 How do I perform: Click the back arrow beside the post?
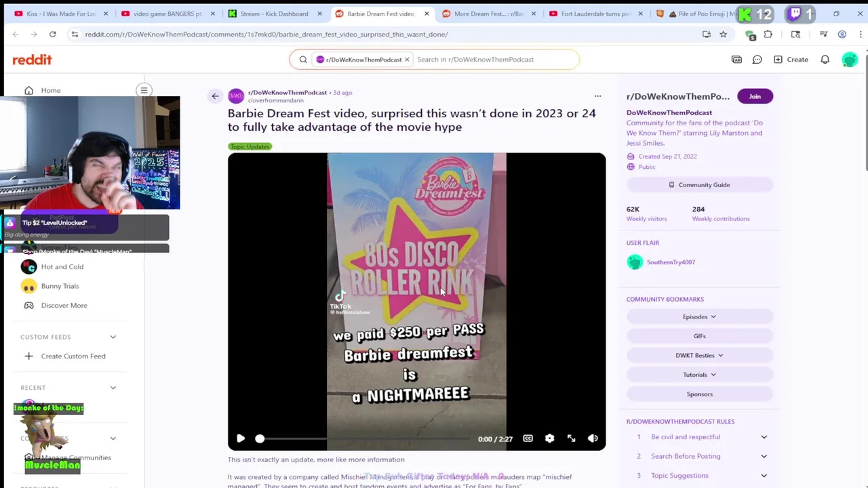[215, 96]
